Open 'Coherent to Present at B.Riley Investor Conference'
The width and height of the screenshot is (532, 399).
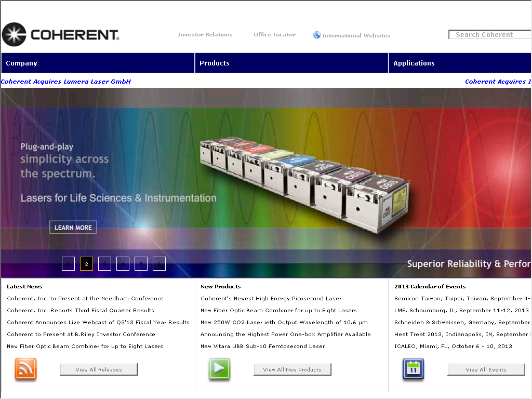click(81, 334)
